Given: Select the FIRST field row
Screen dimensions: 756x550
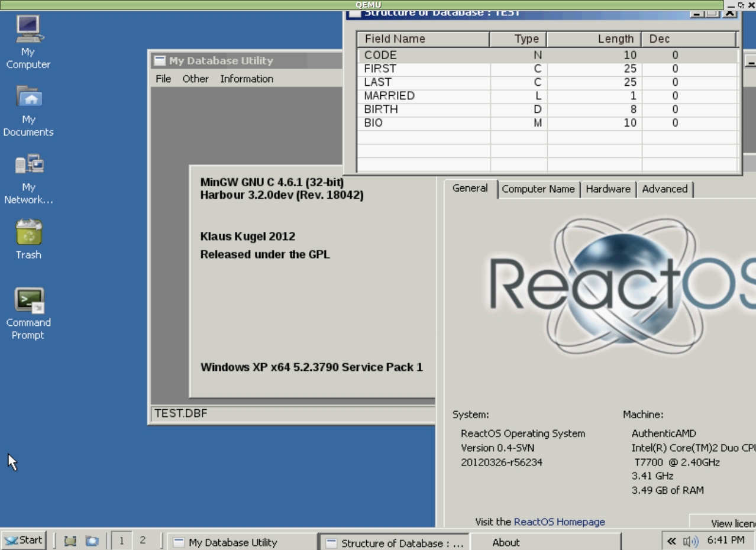Looking at the screenshot, I should point(548,69).
